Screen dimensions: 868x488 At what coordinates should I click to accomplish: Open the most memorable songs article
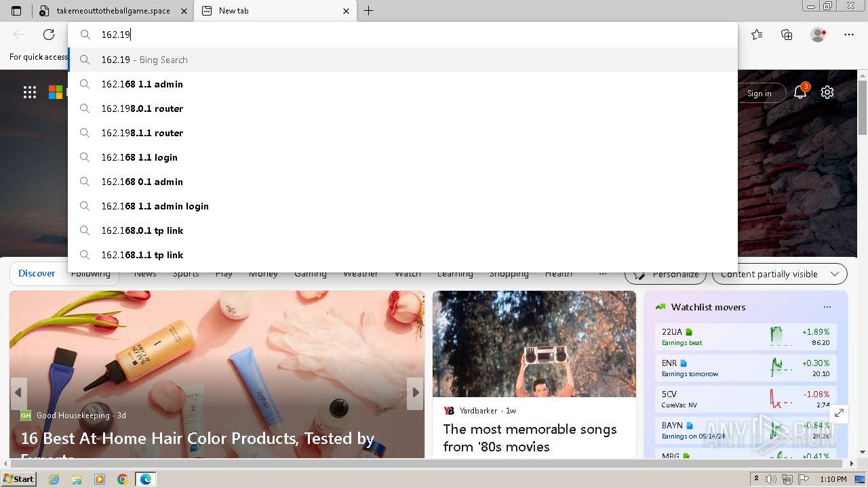tap(530, 438)
